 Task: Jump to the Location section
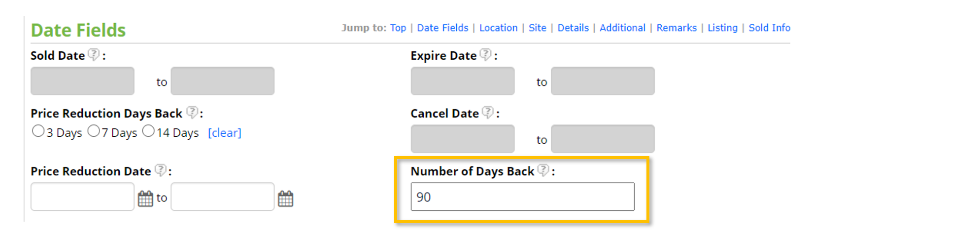point(498,28)
